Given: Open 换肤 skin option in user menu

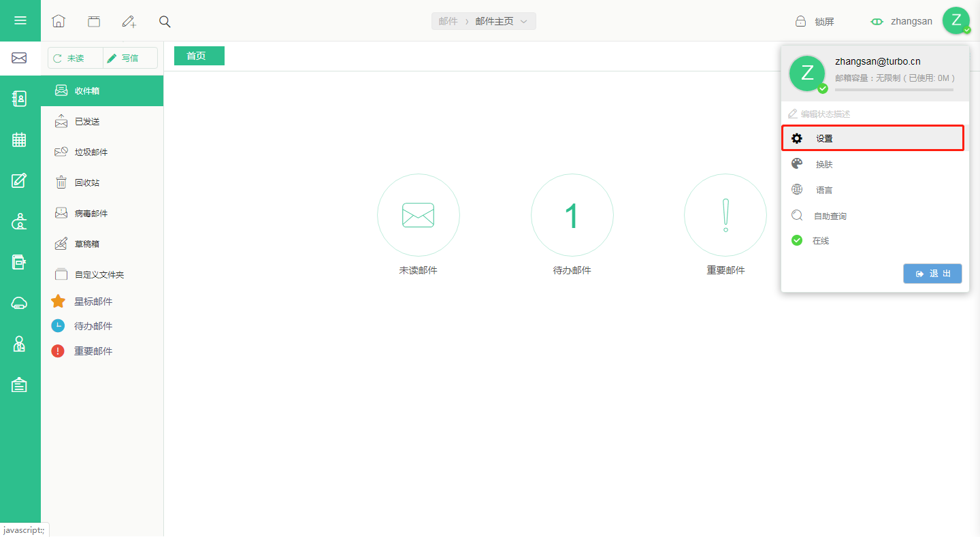Looking at the screenshot, I should 875,164.
